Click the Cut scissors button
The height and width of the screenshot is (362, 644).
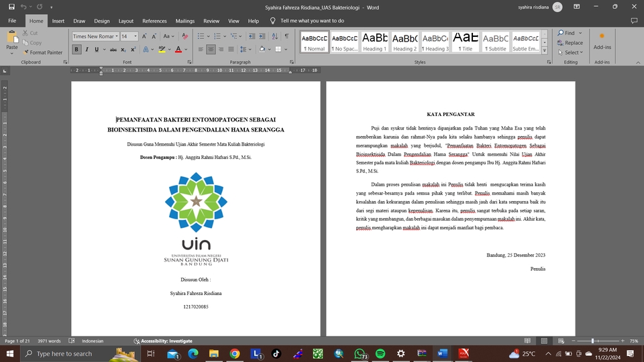pyautogui.click(x=30, y=33)
